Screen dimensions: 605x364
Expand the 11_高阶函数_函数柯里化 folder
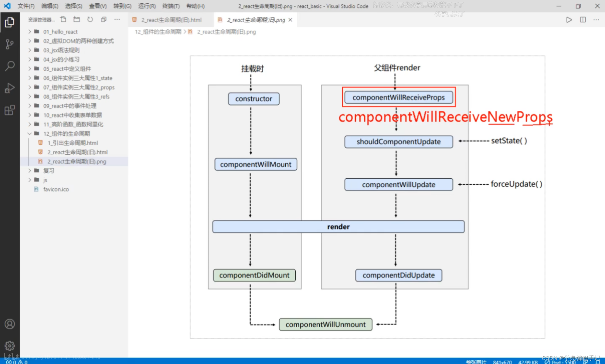[74, 124]
